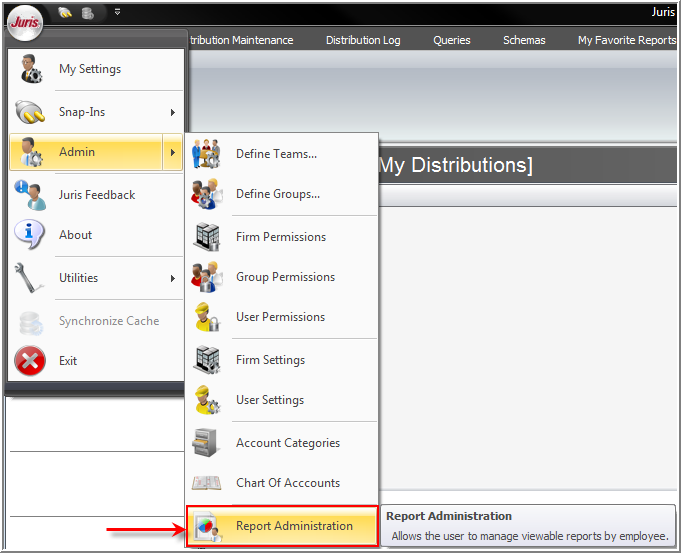Screen dimensions: 681x553
Task: Open the quick access toolbar dropdown arrow
Action: point(117,12)
